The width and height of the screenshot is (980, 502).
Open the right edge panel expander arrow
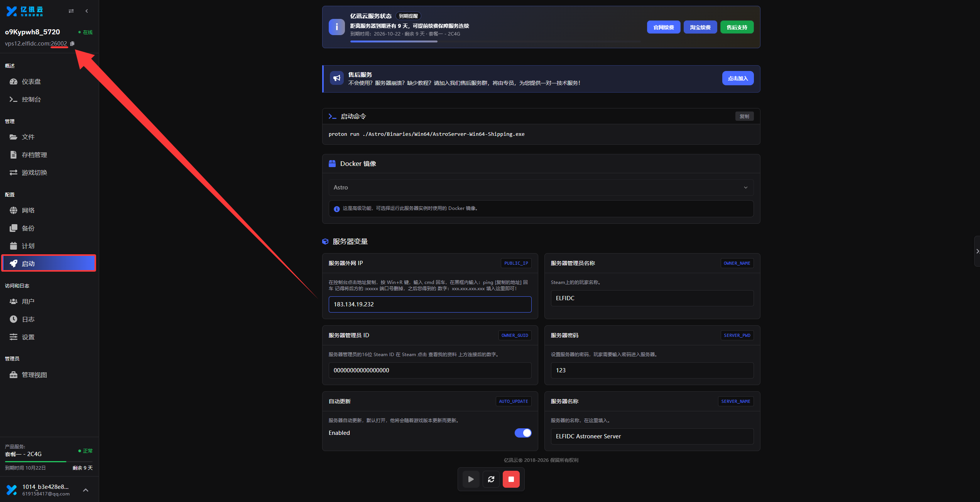(x=977, y=251)
